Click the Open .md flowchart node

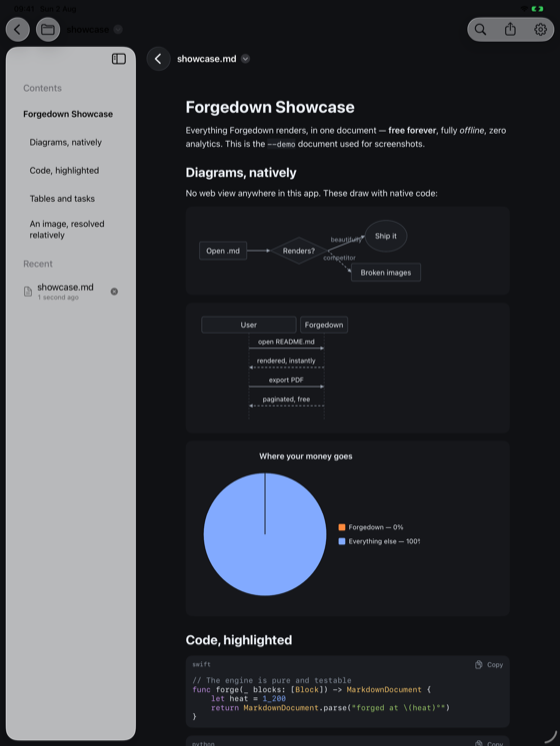(223, 251)
